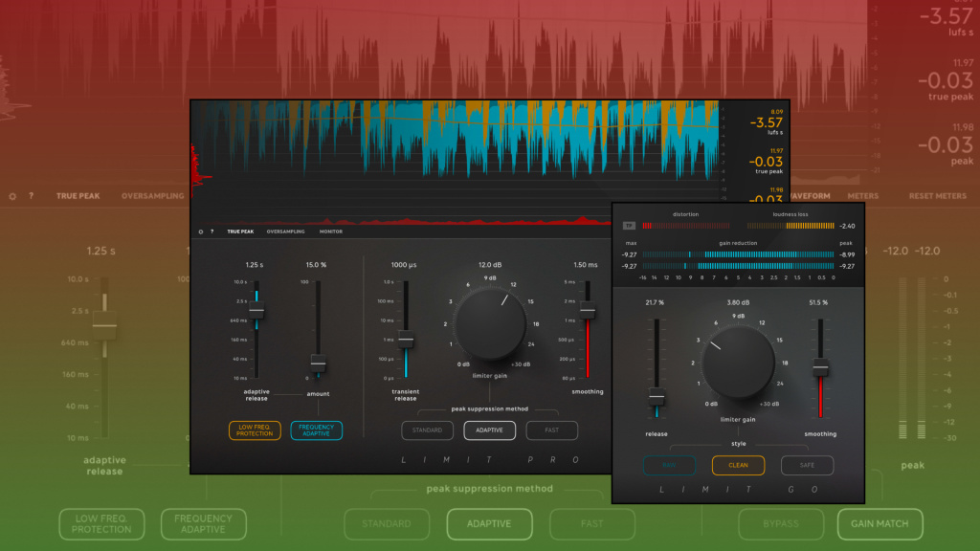The image size is (980, 551).
Task: Choose CLEAN style in Limit Go
Action: tap(738, 466)
